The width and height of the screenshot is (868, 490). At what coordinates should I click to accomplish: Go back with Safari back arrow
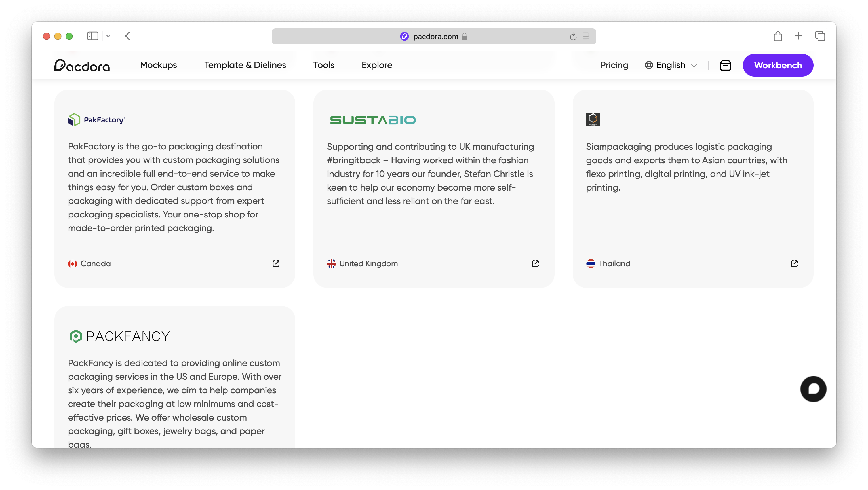click(127, 36)
